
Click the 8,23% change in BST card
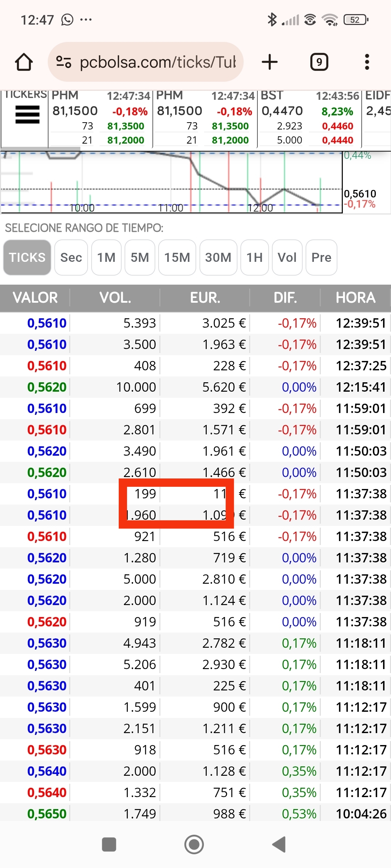pyautogui.click(x=337, y=111)
